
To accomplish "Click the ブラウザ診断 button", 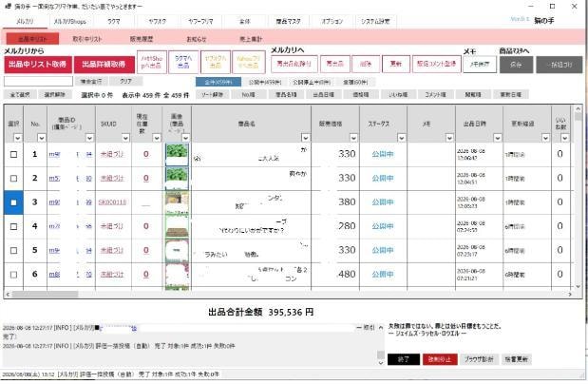I will tap(479, 359).
